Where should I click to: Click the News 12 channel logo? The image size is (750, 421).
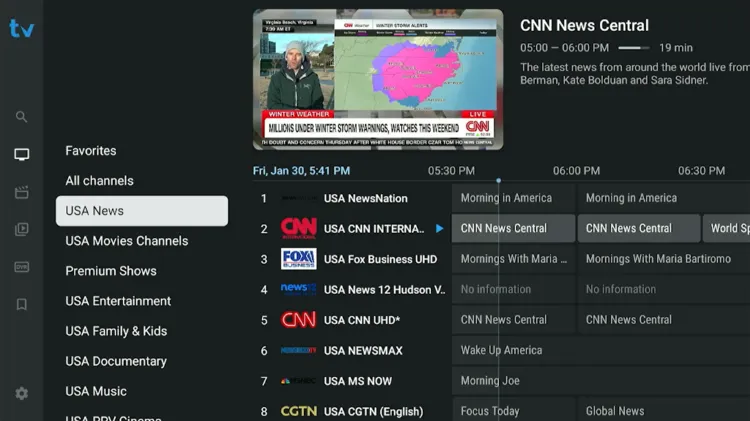(298, 289)
